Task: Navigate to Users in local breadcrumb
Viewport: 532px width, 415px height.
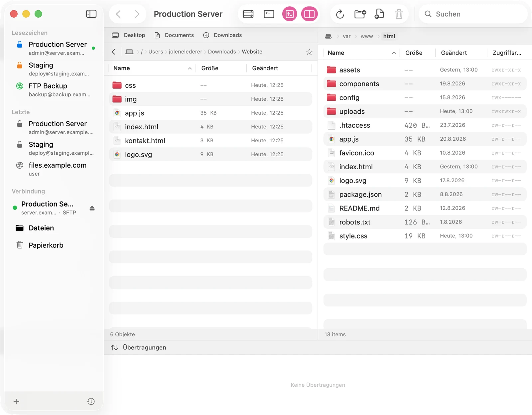Action: [x=156, y=52]
